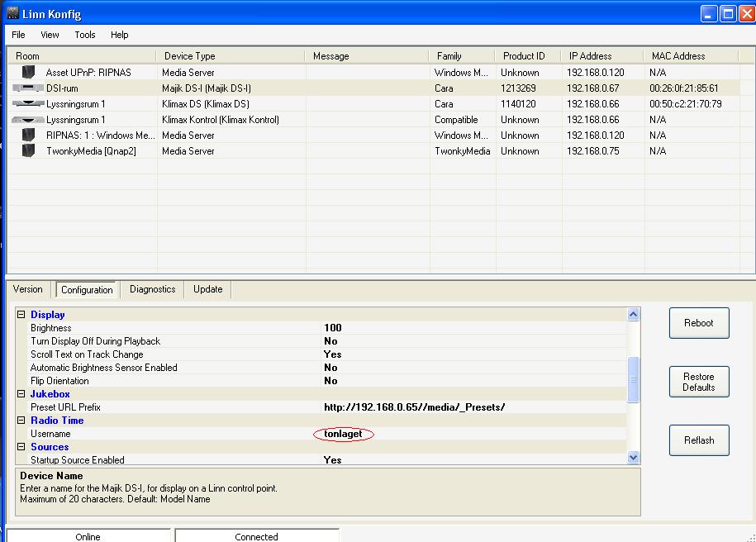This screenshot has width=756, height=542.
Task: Select IP address 192.168.0.75
Action: point(593,151)
